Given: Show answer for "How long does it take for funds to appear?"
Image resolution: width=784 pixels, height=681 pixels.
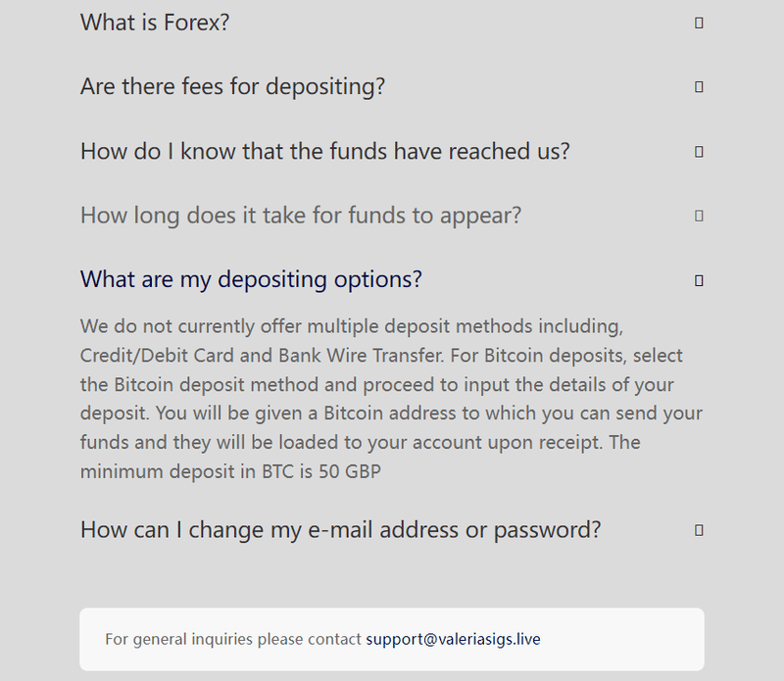Looking at the screenshot, I should click(x=301, y=216).
